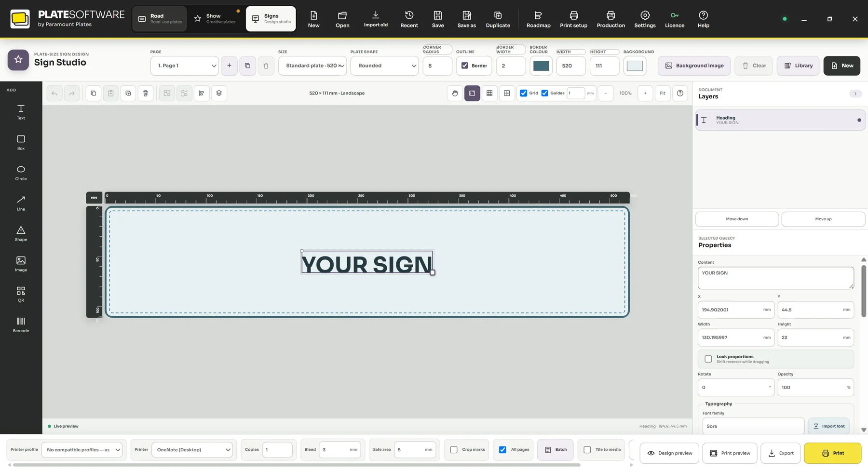The height and width of the screenshot is (472, 868).
Task: Click the Export button
Action: pos(780,453)
